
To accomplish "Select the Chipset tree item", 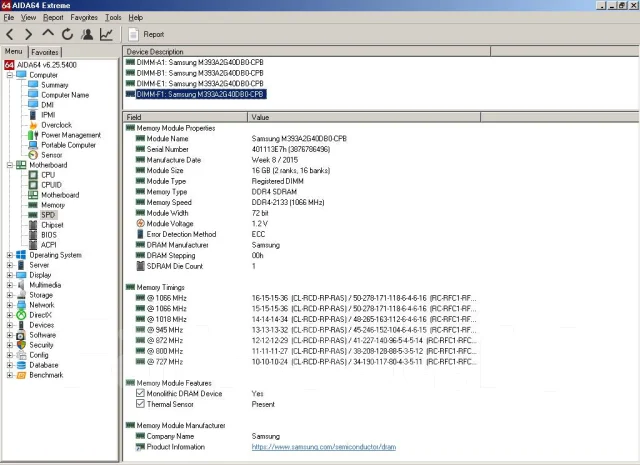I will point(52,225).
